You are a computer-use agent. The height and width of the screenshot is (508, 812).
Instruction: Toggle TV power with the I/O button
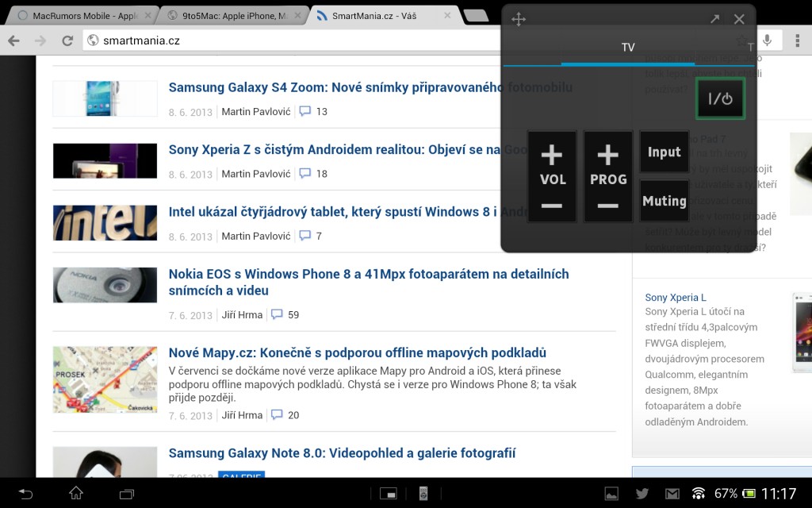720,98
